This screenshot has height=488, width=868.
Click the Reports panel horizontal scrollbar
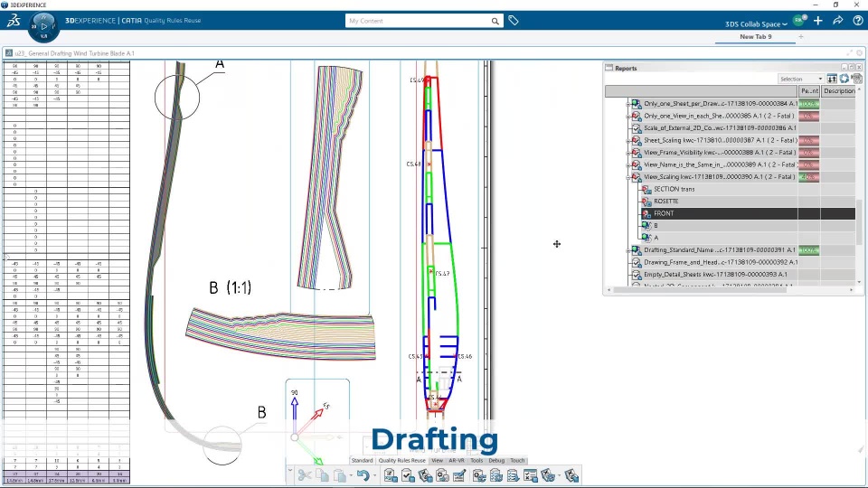point(700,289)
